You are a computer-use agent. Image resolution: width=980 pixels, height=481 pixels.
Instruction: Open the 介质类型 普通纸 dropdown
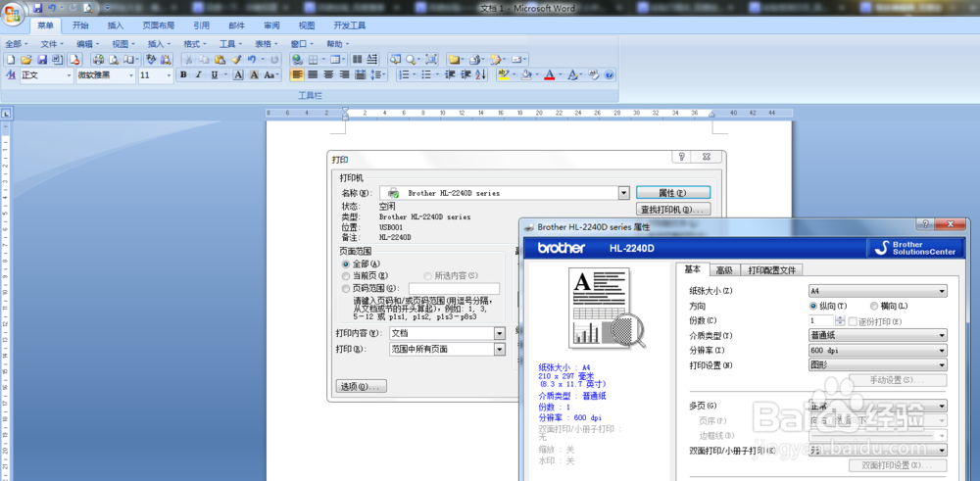pos(877,335)
